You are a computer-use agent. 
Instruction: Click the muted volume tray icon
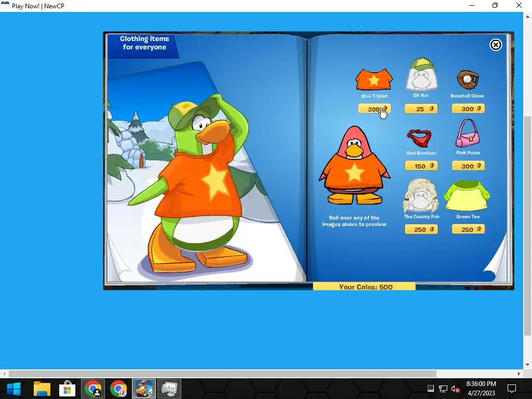tap(455, 389)
